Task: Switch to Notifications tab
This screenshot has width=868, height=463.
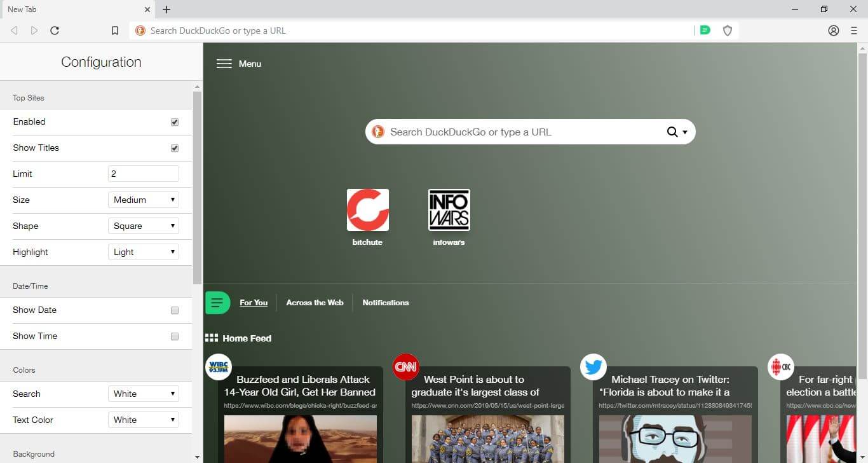Action: coord(386,303)
